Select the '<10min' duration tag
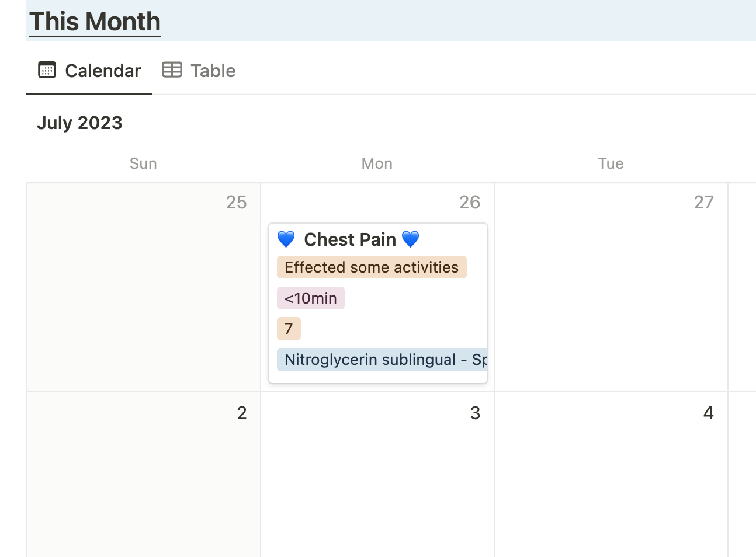756x557 pixels. tap(310, 298)
